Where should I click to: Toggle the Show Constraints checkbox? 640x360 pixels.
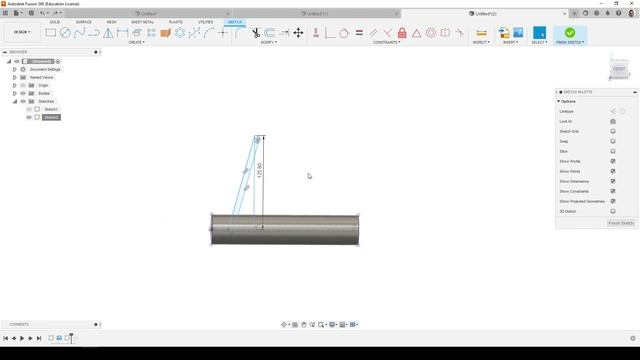pyautogui.click(x=613, y=191)
